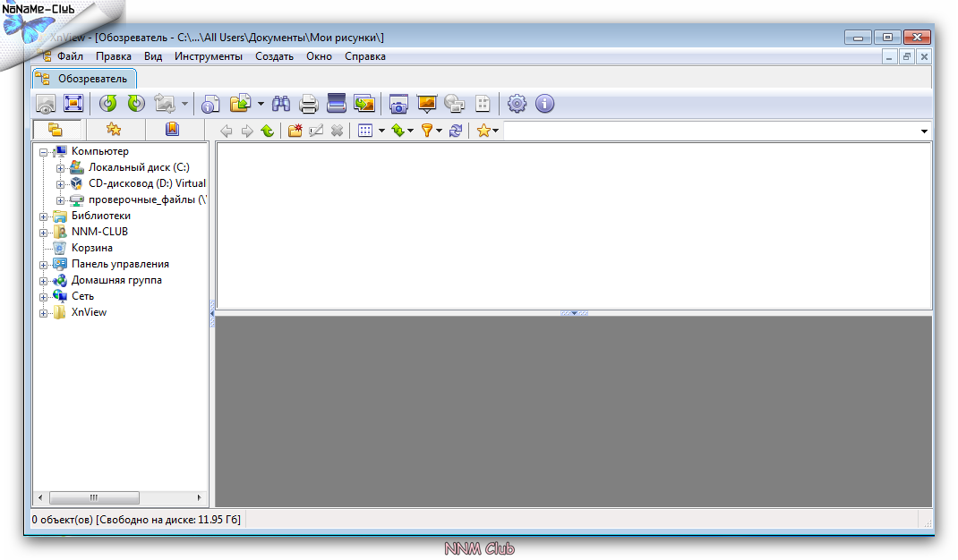Launch slideshow with the projector screen icon
Screen dimensions: 958x560
[427, 104]
